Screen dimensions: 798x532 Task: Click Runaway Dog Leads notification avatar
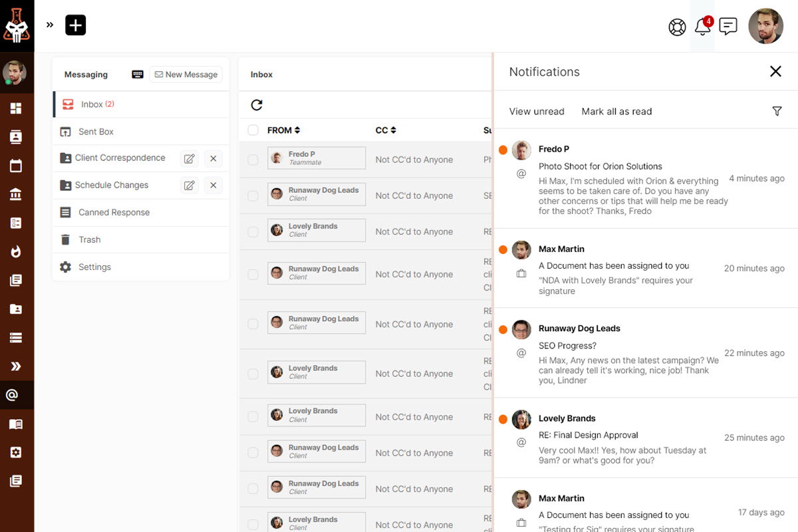(522, 330)
